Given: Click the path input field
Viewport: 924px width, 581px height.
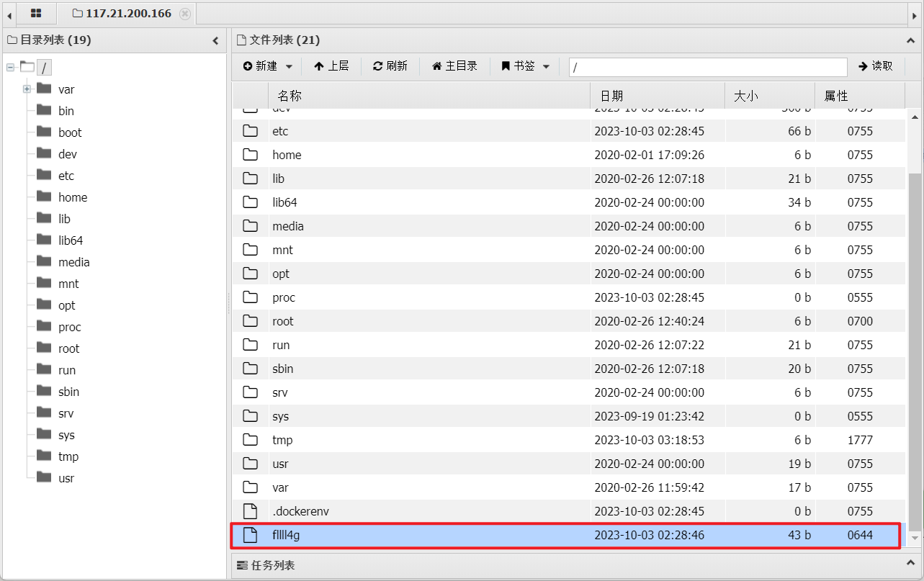Looking at the screenshot, I should 707,67.
